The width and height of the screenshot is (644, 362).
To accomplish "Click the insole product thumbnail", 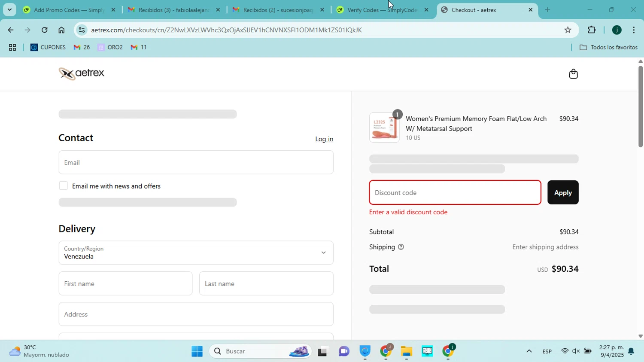I will [x=384, y=128].
